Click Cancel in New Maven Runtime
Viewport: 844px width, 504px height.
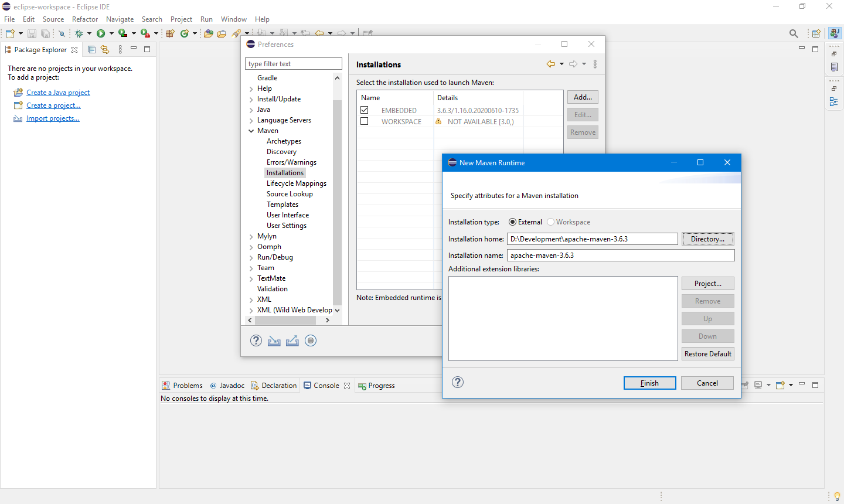[707, 383]
